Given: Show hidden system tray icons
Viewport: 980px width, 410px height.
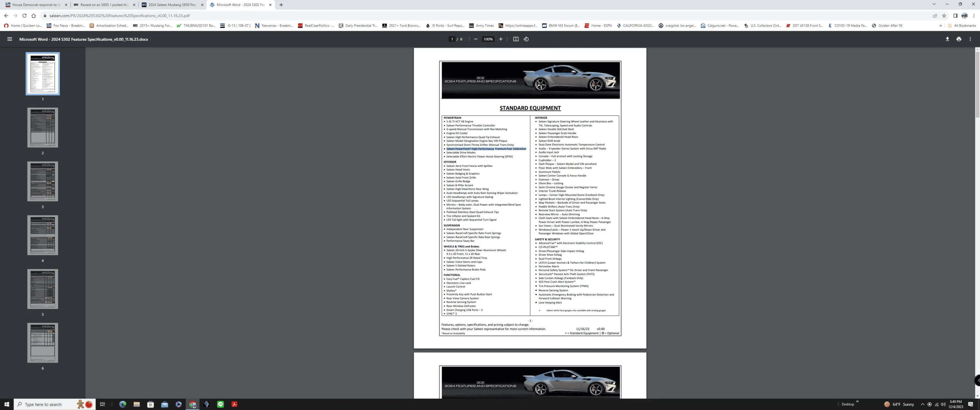Looking at the screenshot, I should (922, 404).
